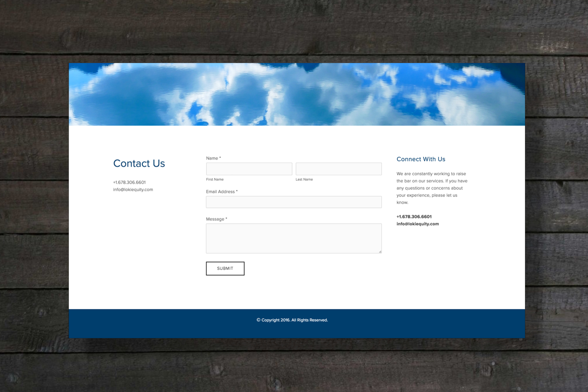Click the Connect With Us heading

(421, 159)
